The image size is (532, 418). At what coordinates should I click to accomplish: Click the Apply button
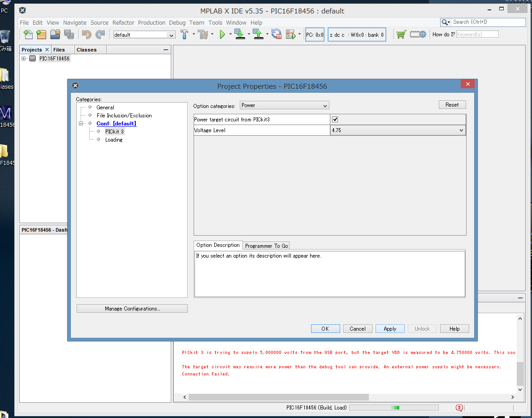390,329
